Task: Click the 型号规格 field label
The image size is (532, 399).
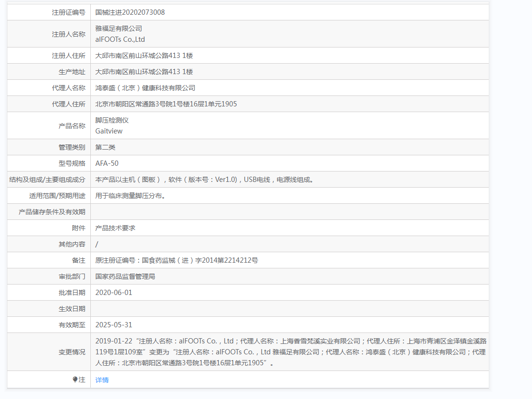Action: [72, 163]
